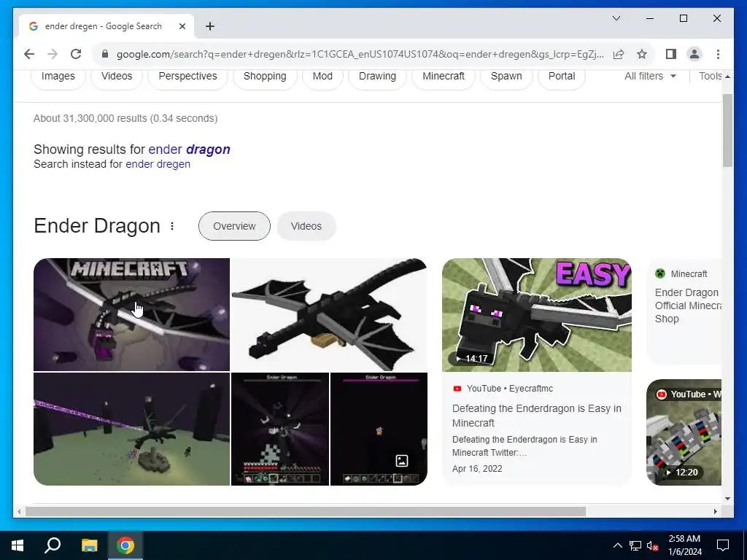Open the Chrome profile avatar
This screenshot has width=747, height=560.
pyautogui.click(x=694, y=54)
